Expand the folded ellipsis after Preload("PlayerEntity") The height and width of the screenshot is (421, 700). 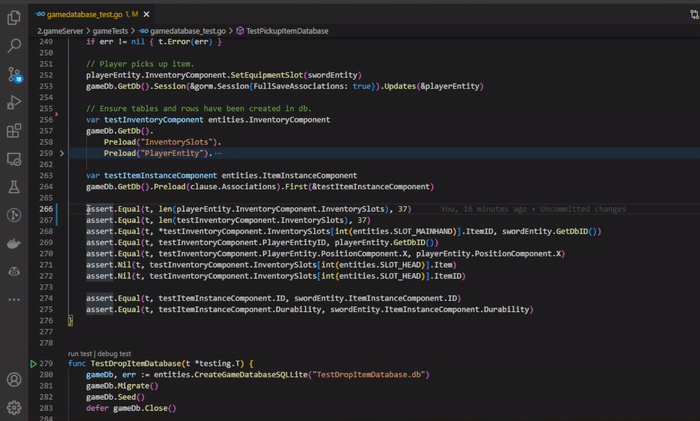pyautogui.click(x=218, y=153)
